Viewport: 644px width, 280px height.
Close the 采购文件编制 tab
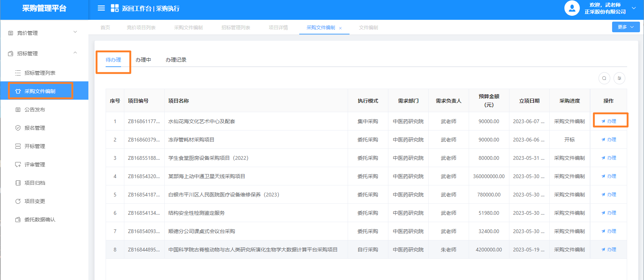[x=340, y=28]
